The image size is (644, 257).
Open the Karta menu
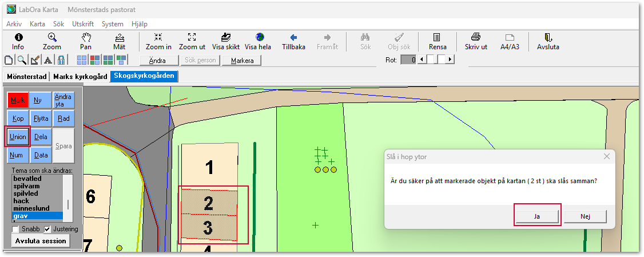pyautogui.click(x=37, y=24)
